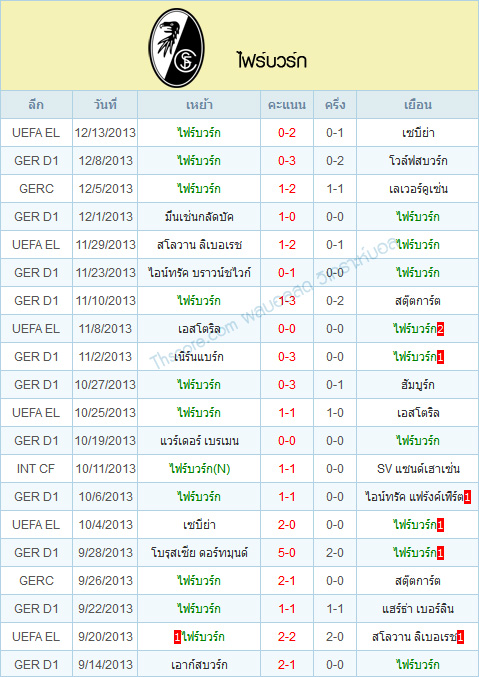
Task: Click home team ไฟร์บวร์ก in the 9/20/2013 row
Action: point(203,636)
